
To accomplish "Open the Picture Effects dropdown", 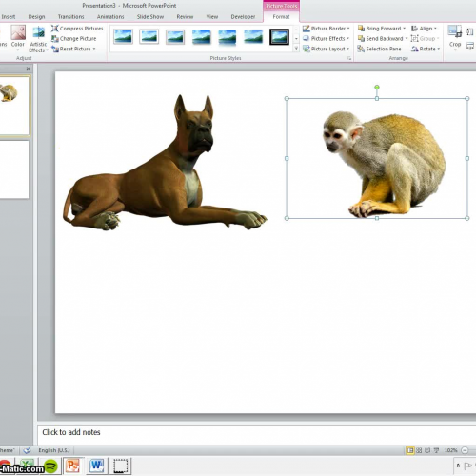I will [327, 39].
